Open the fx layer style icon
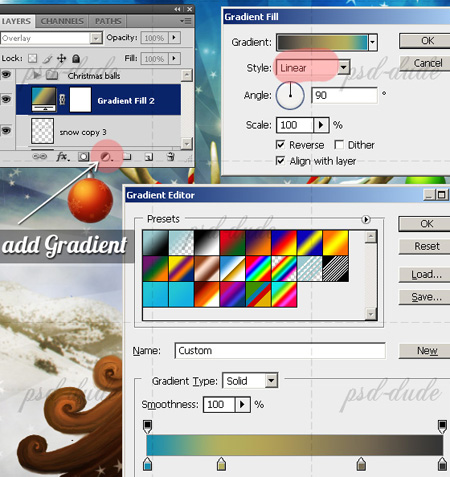450x477 pixels. tap(62, 156)
